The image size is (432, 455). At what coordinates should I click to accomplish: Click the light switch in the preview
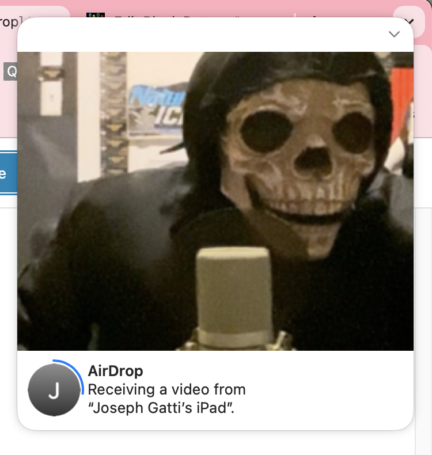51,98
